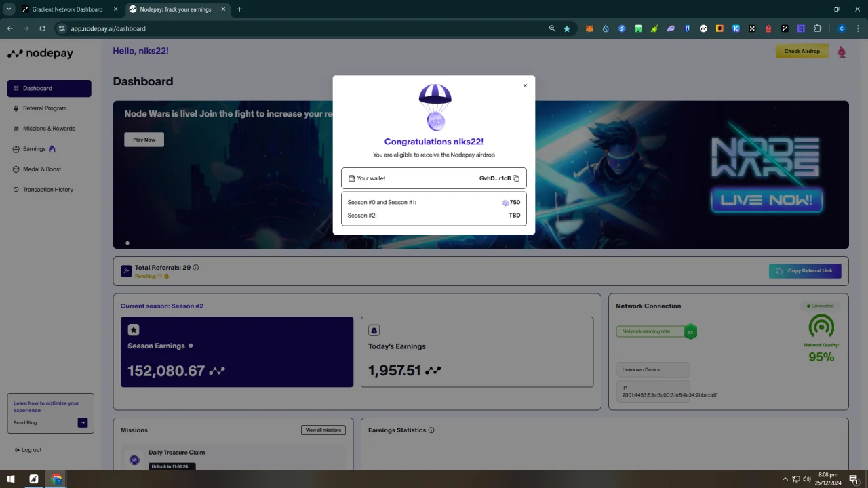Click the Season Earnings value 152,080.67
868x488 pixels.
[166, 371]
